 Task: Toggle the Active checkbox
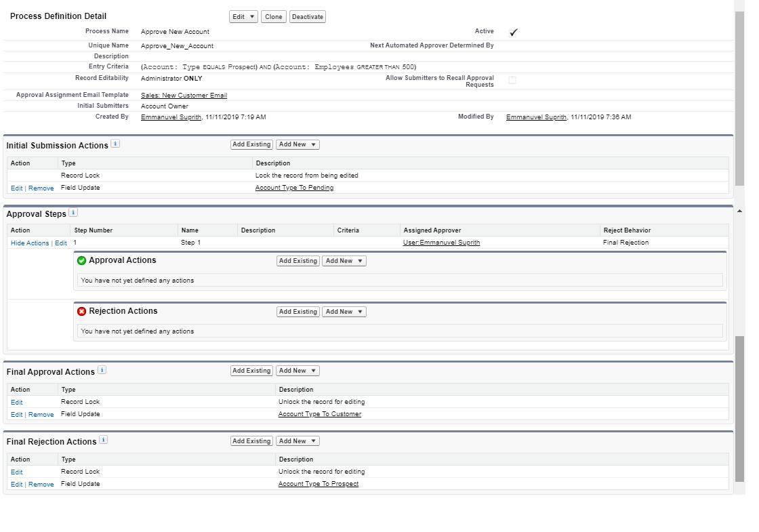(513, 33)
